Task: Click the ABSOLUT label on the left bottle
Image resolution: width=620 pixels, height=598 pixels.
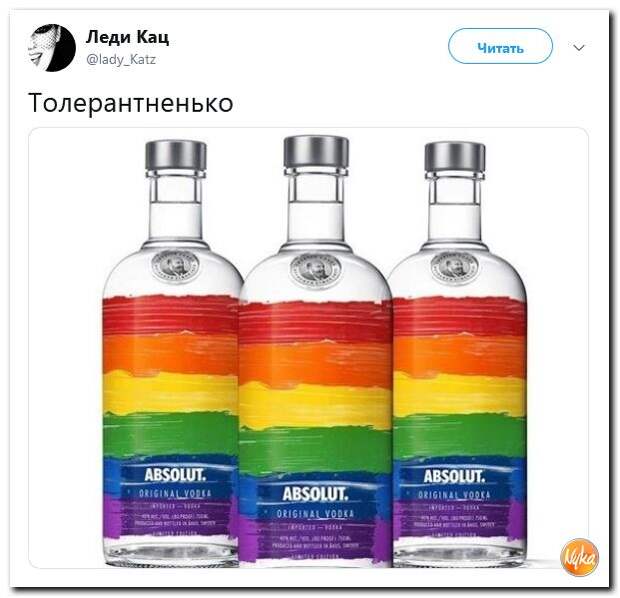Action: (x=175, y=475)
